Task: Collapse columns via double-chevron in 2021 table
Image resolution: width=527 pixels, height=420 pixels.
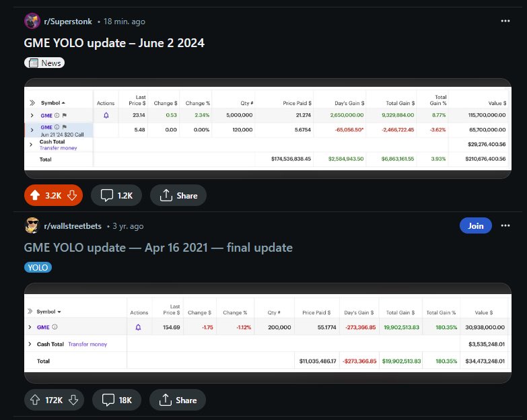Action: coord(30,311)
